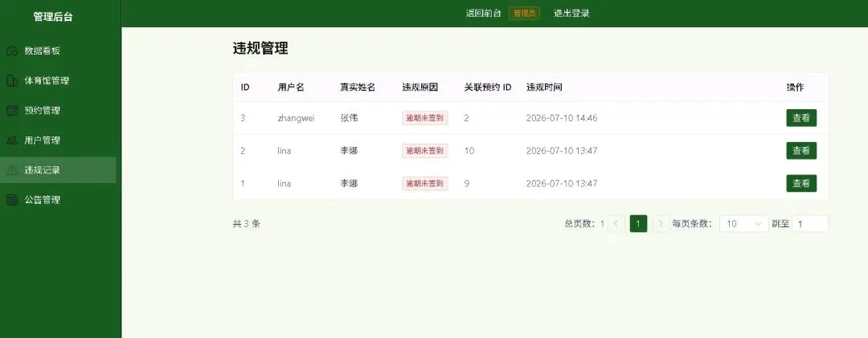868x338 pixels.
Task: Click 真实姓名 column header
Action: click(358, 88)
